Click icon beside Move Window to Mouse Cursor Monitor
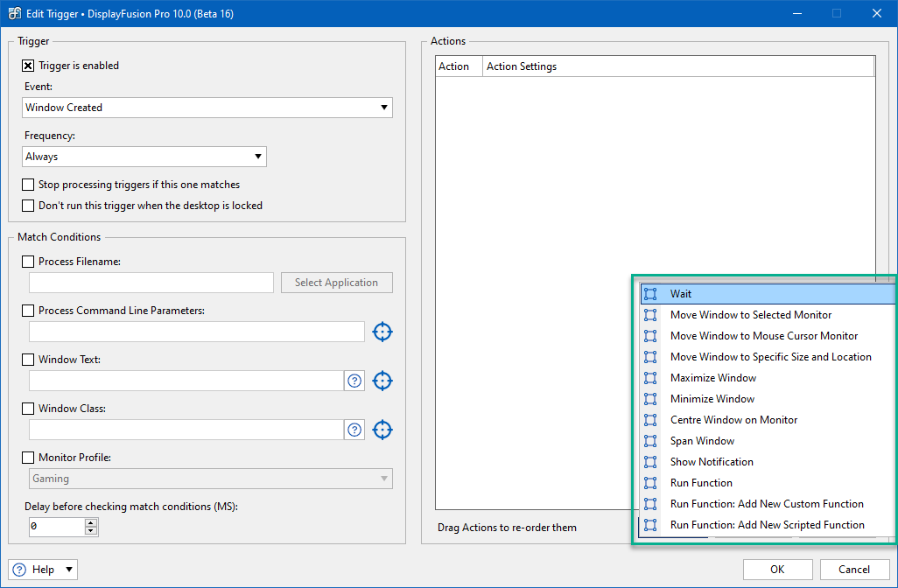The height and width of the screenshot is (588, 898). click(x=650, y=336)
